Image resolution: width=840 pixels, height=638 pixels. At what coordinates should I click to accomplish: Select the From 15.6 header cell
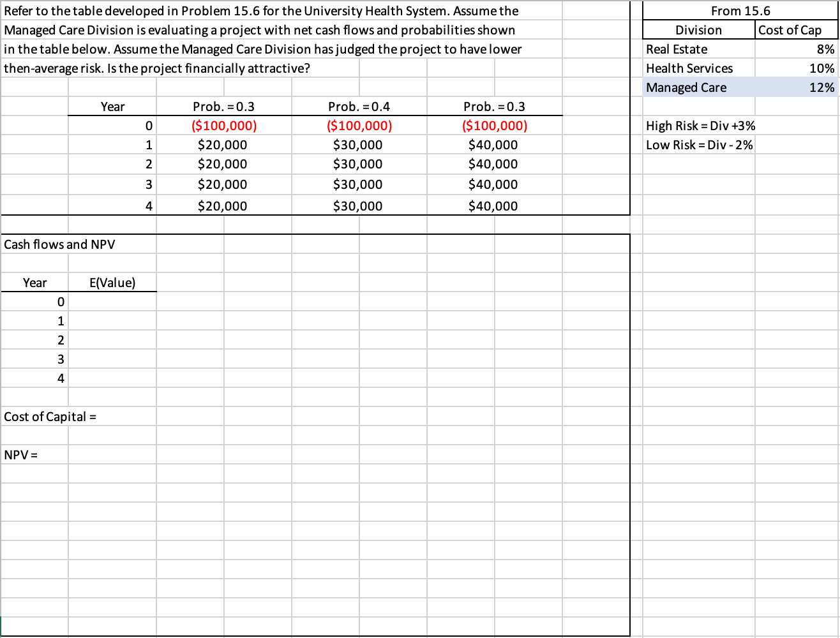(740, 10)
